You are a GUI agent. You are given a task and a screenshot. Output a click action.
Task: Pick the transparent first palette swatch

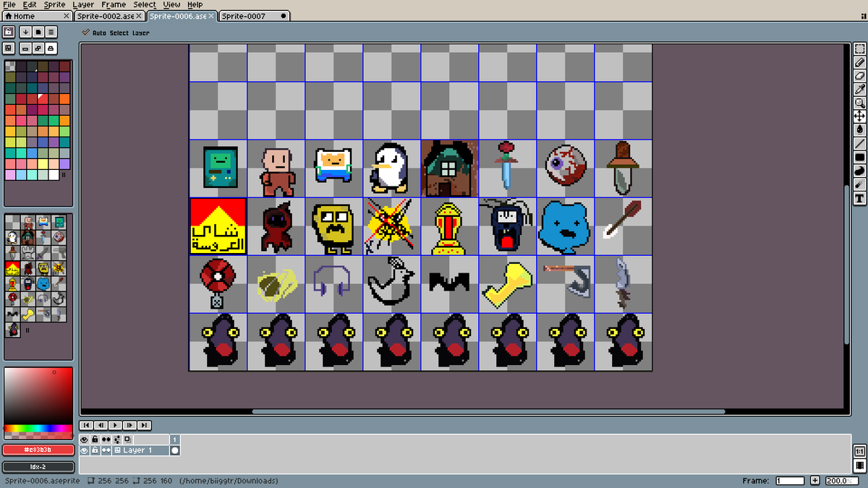point(10,67)
